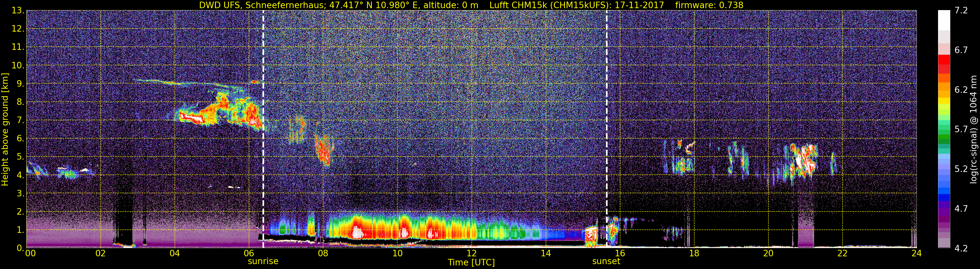Click the cloud patch at 08 UTC near 5 km
Screen dimensions: 980x269
coord(324,150)
